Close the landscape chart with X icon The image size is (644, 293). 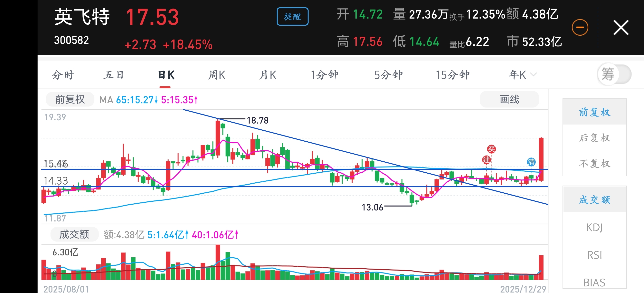[621, 28]
